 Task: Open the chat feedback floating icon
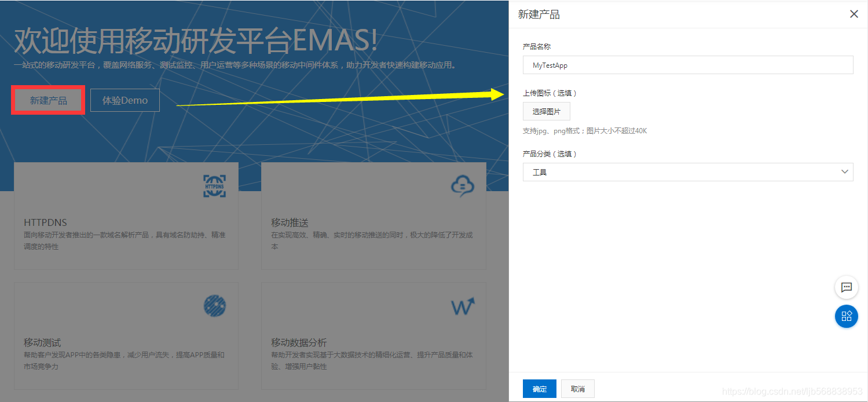847,287
